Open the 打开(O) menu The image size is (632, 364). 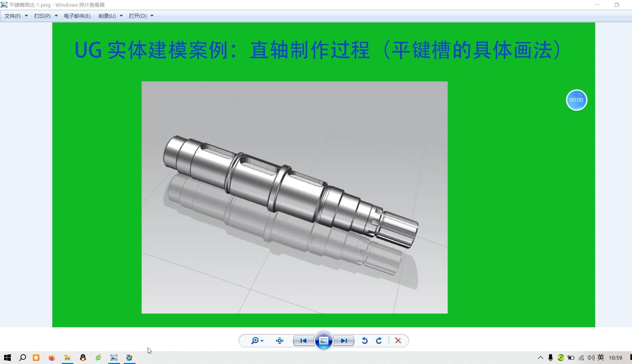point(138,16)
